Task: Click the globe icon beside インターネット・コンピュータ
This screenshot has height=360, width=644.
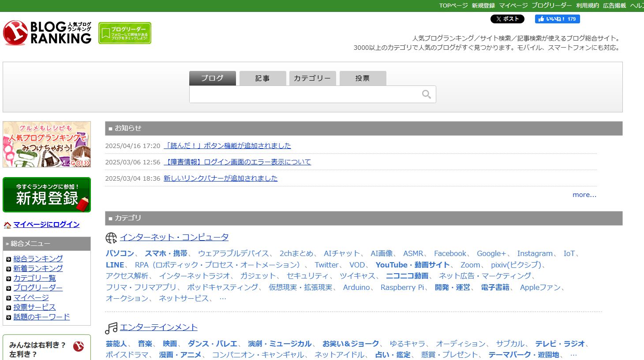Action: [x=111, y=238]
